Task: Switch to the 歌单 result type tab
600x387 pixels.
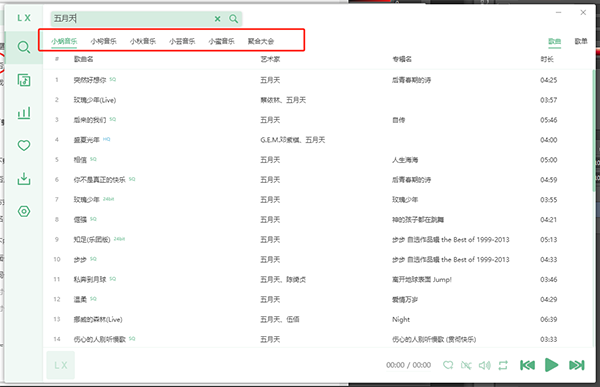Action: [x=581, y=41]
